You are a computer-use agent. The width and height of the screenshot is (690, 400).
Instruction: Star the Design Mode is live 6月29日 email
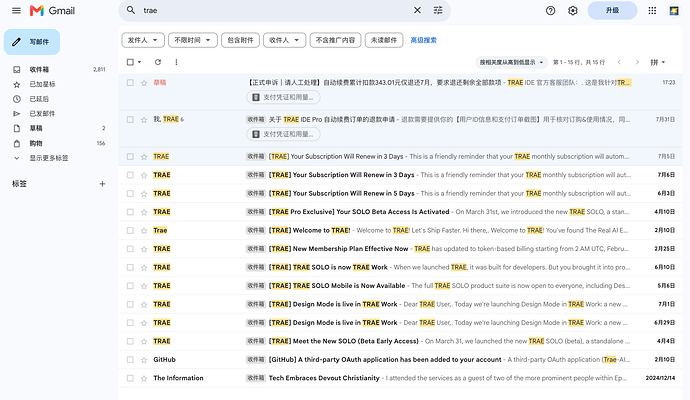144,323
